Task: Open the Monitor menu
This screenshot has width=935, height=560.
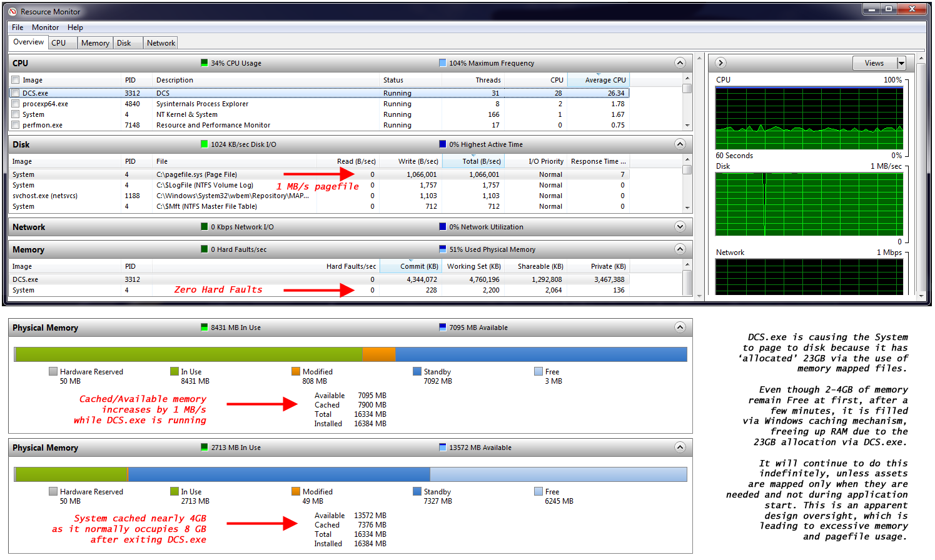Action: coord(46,27)
